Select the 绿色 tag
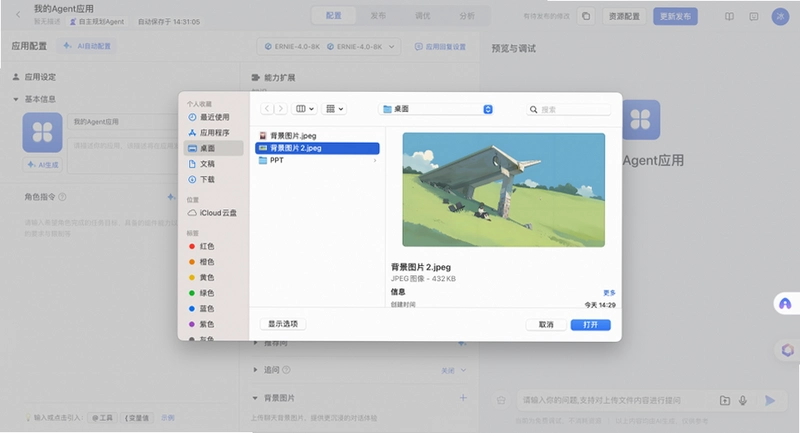Viewport: 800px width, 433px height. (202, 293)
